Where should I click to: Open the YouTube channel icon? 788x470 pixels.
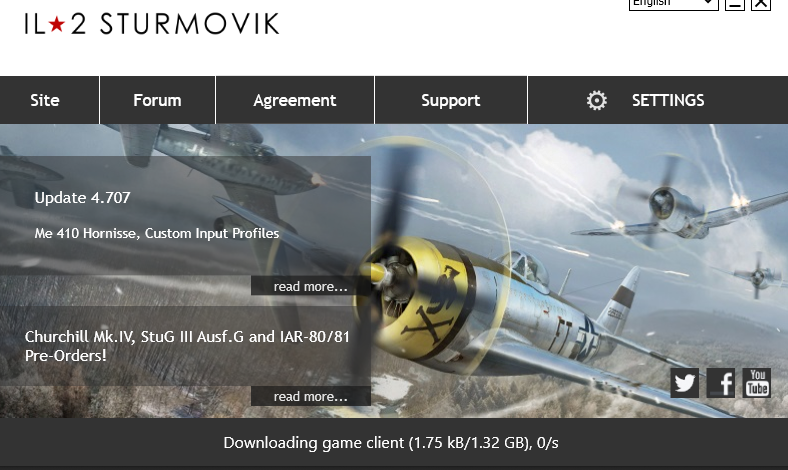[757, 383]
